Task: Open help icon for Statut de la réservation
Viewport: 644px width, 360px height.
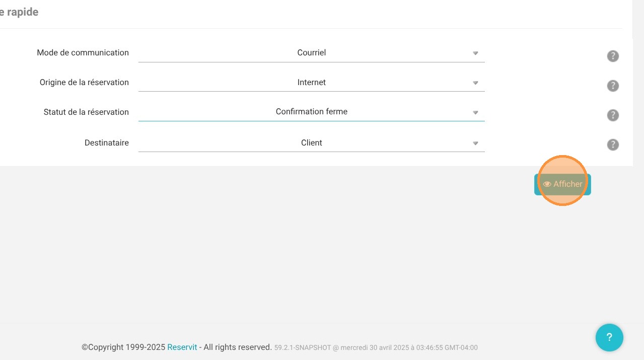Action: pyautogui.click(x=612, y=115)
